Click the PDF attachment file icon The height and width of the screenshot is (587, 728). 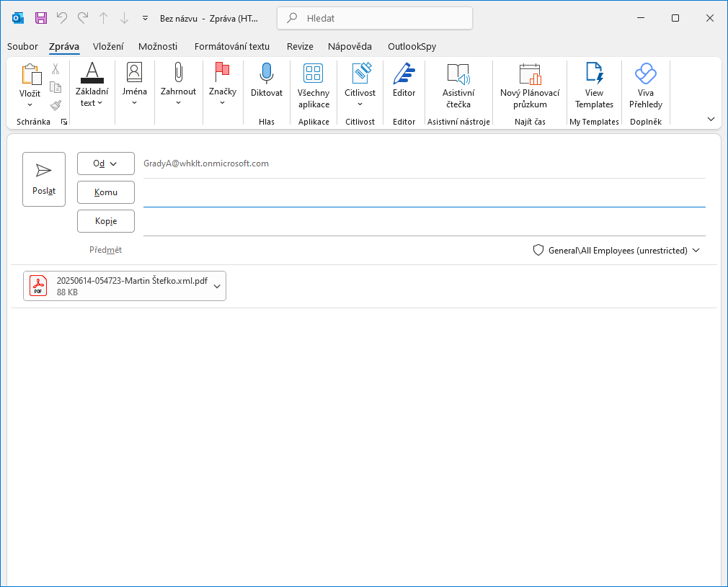pos(38,285)
